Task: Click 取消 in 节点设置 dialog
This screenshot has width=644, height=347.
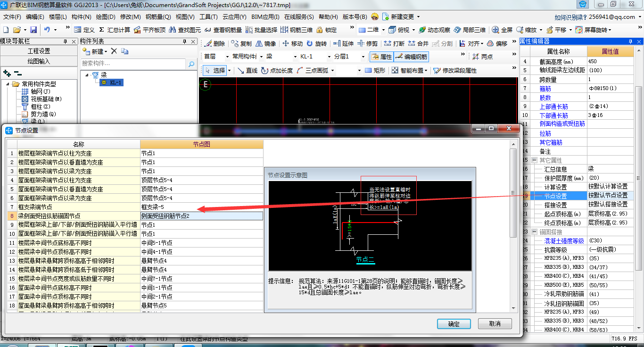Action: [495, 324]
